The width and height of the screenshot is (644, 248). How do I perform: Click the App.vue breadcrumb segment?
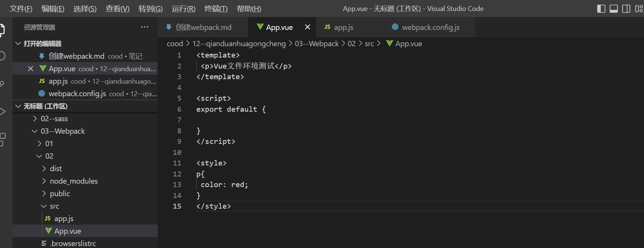click(x=409, y=44)
